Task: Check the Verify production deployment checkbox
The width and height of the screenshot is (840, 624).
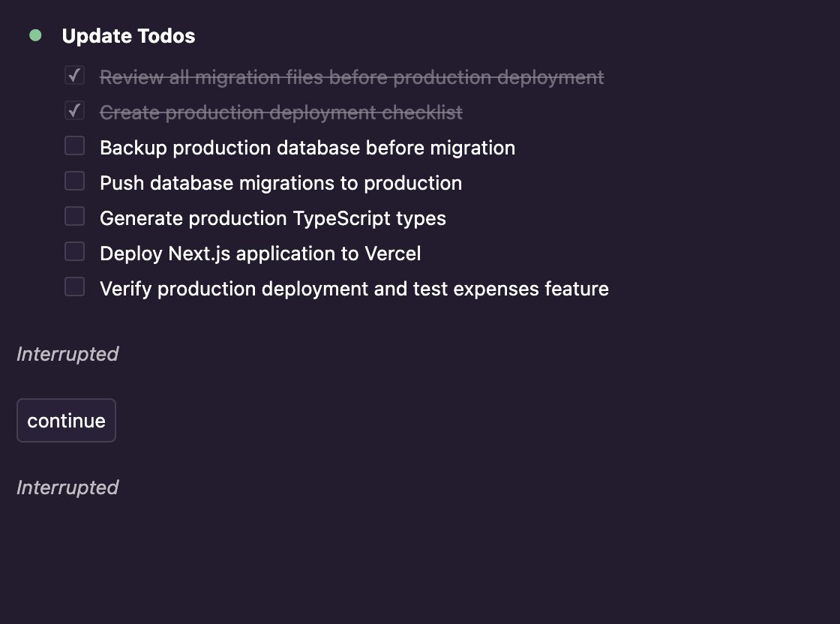Action: pyautogui.click(x=74, y=287)
